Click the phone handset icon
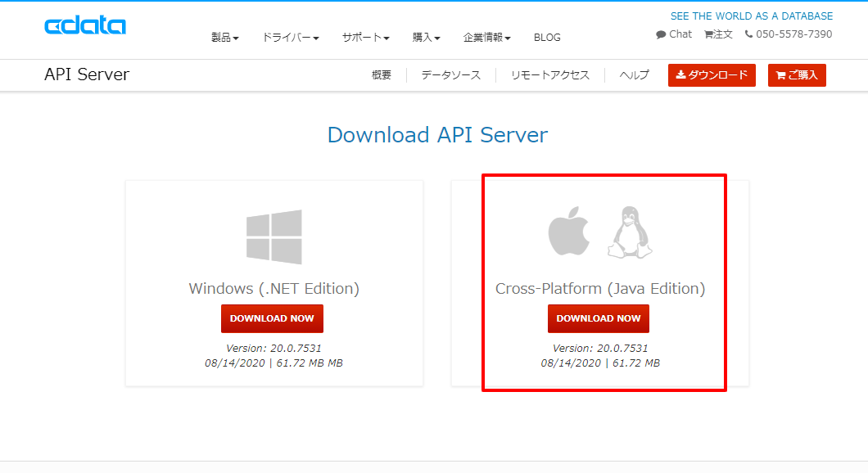Image resolution: width=868 pixels, height=473 pixels. pyautogui.click(x=748, y=34)
